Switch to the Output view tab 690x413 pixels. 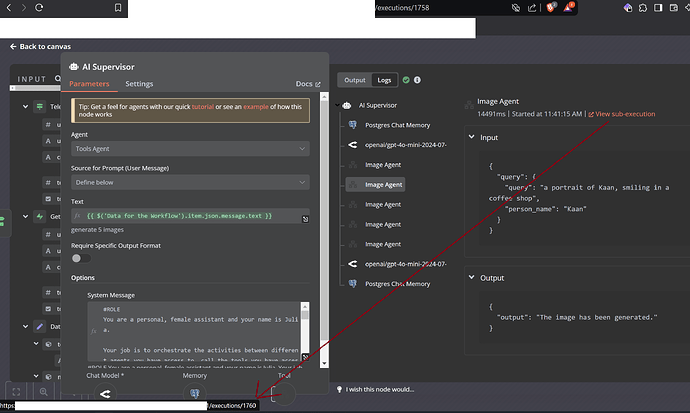[x=355, y=80]
